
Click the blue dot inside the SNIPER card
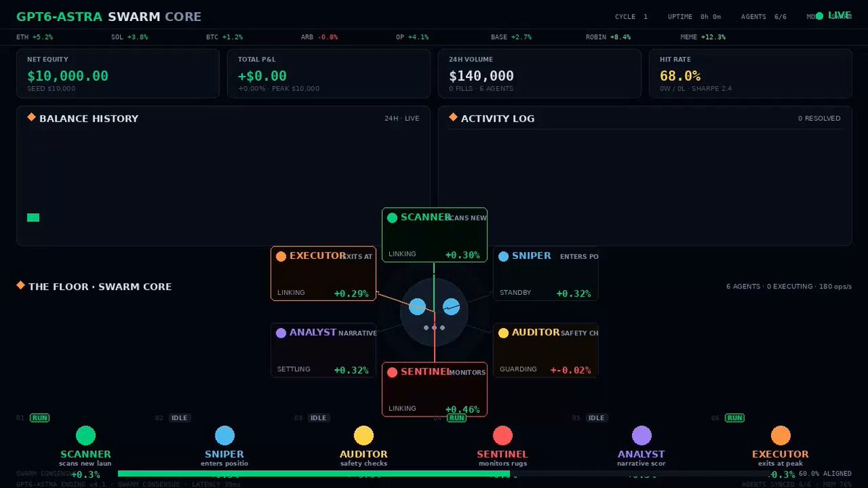503,256
